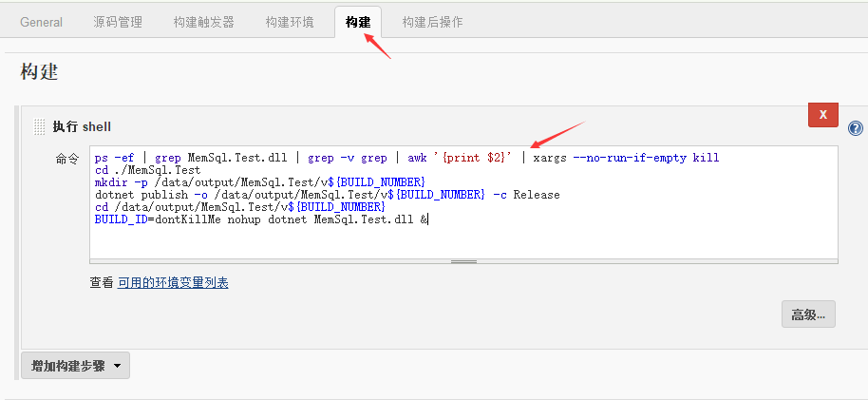This screenshot has height=400, width=868.
Task: Delete the 执行 shell build step
Action: 823,115
